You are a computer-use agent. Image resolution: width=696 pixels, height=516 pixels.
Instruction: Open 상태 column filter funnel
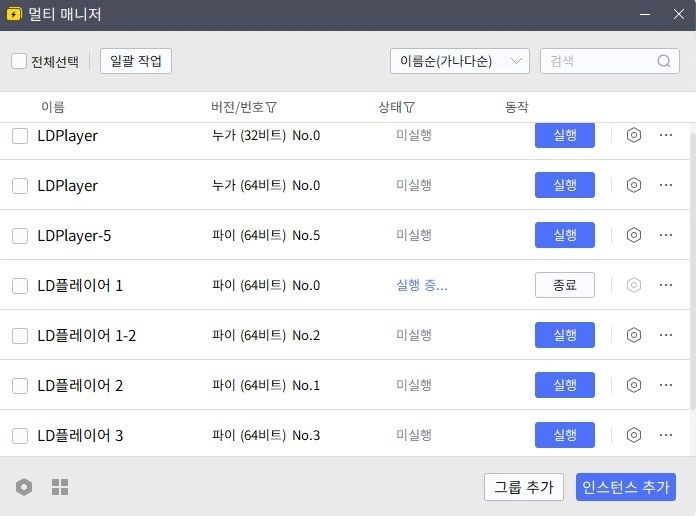[409, 107]
